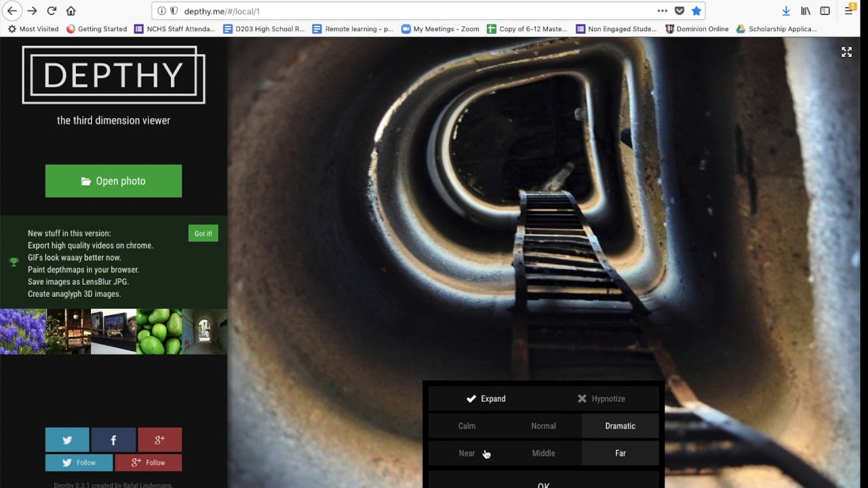The image size is (868, 488).
Task: Click the site information icon in address bar
Action: click(x=161, y=11)
